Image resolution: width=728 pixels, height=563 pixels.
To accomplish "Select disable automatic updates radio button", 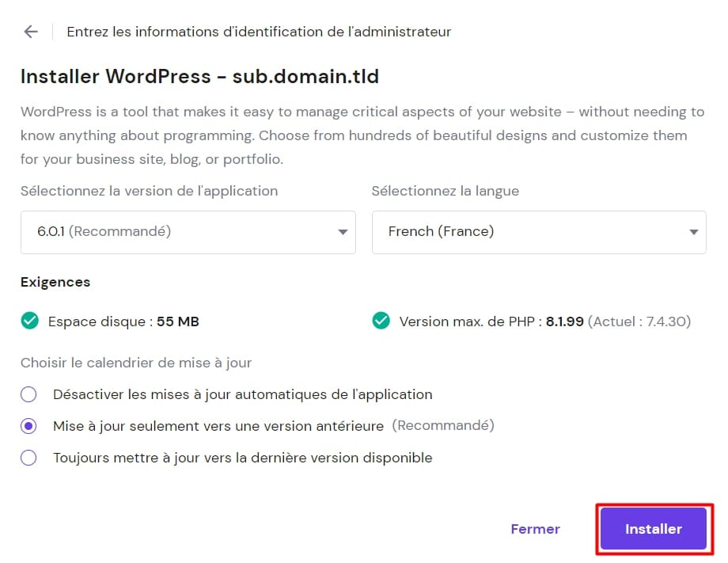I will point(29,394).
